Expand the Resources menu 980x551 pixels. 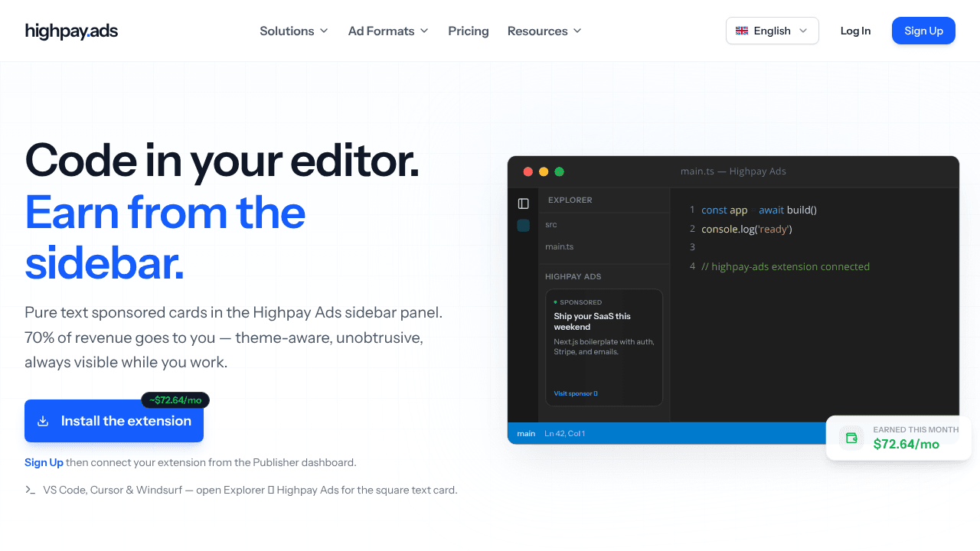[x=544, y=31]
